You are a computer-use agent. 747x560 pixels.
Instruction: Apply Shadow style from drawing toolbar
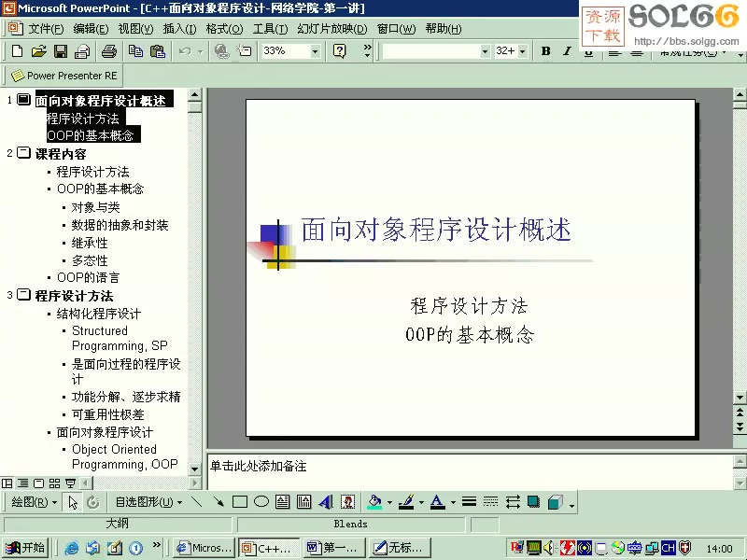click(534, 502)
